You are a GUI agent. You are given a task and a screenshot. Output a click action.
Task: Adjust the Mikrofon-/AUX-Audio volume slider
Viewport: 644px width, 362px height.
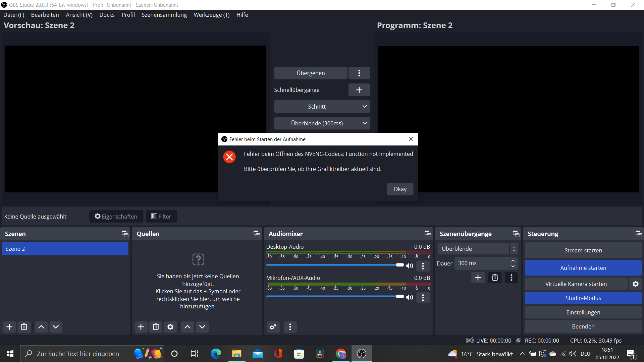click(335, 296)
